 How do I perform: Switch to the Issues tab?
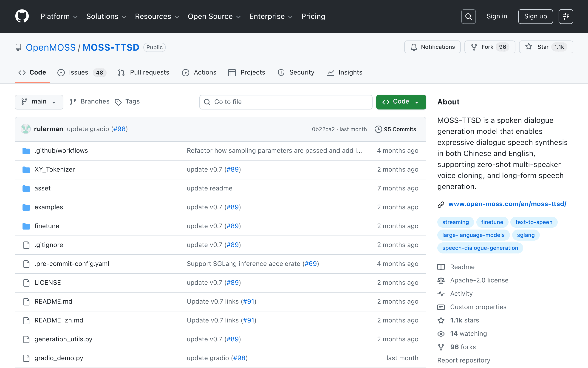[82, 72]
